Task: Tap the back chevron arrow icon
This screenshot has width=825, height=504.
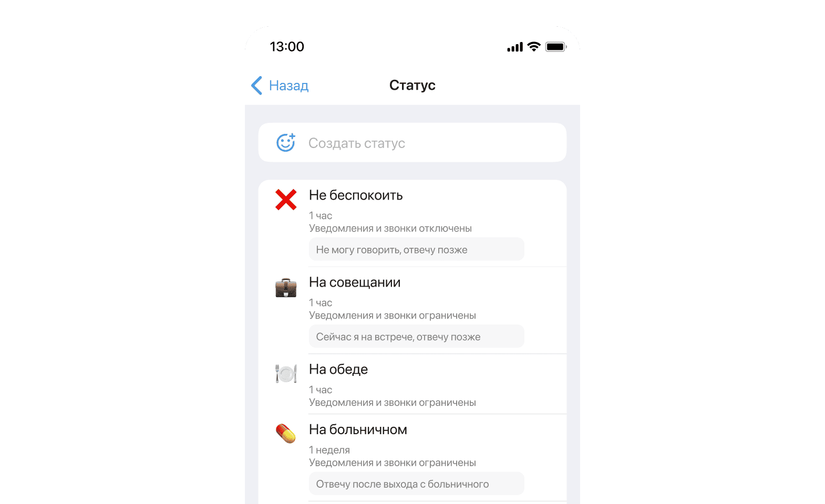Action: [256, 86]
